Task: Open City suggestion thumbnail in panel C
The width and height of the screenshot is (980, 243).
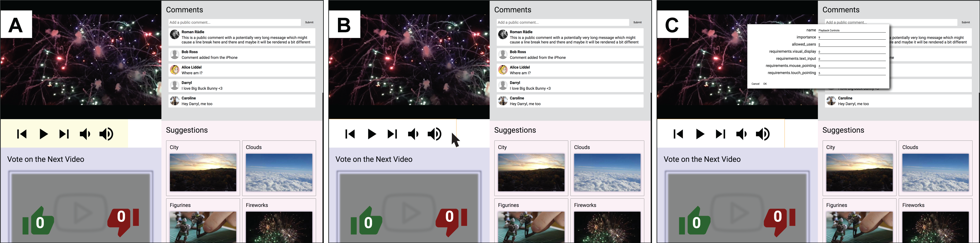Action: click(860, 173)
